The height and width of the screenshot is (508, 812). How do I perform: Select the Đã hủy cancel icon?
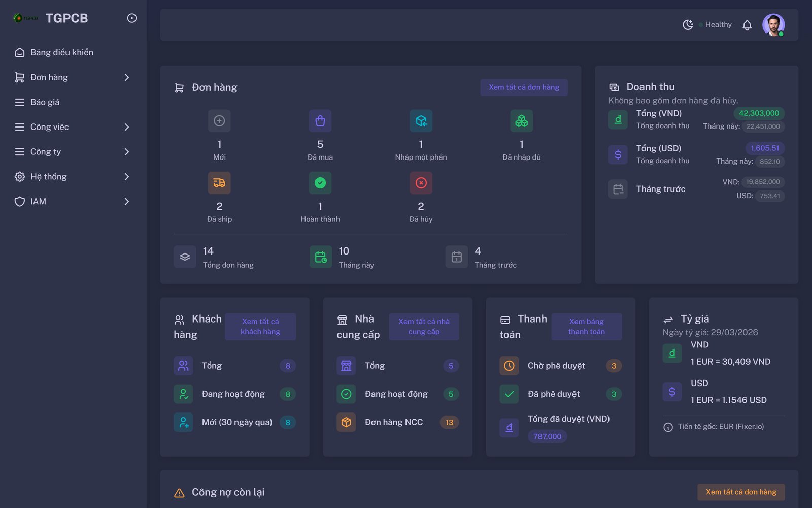point(421,183)
